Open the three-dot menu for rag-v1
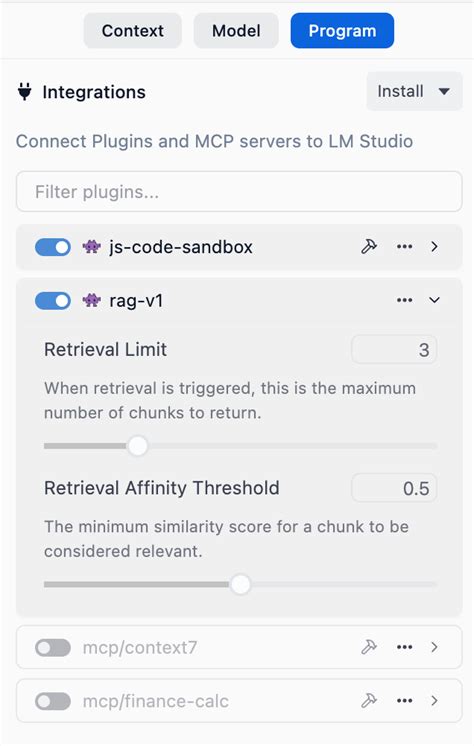 [405, 300]
